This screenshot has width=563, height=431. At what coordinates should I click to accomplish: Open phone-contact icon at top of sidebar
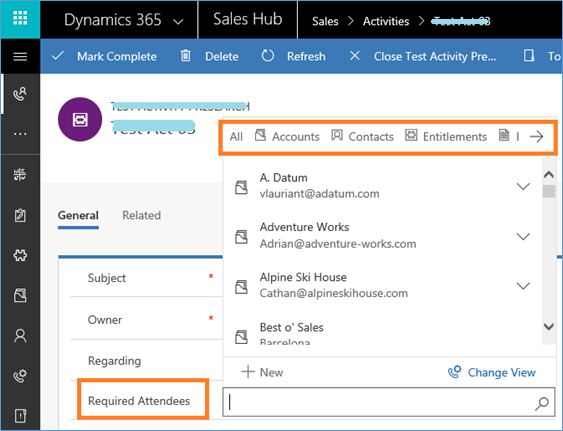(20, 94)
